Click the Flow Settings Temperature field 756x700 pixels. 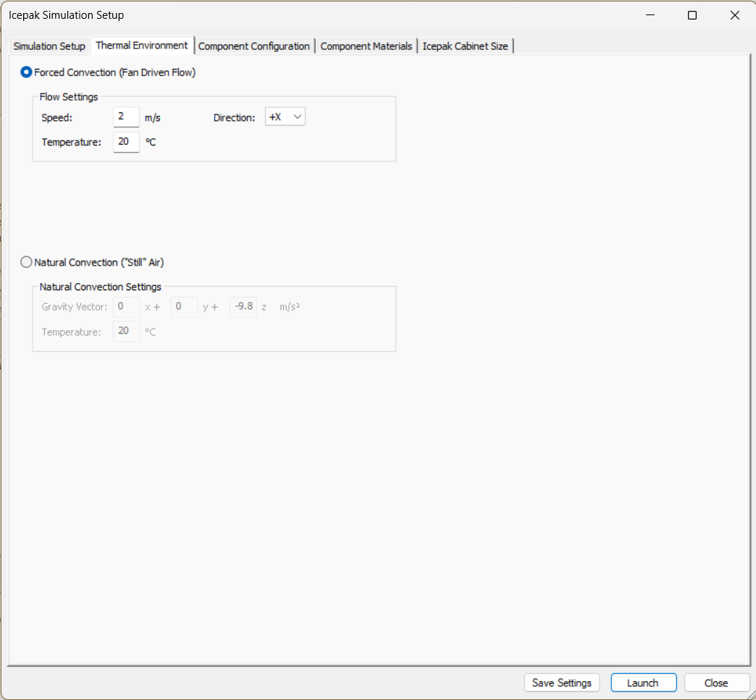126,142
